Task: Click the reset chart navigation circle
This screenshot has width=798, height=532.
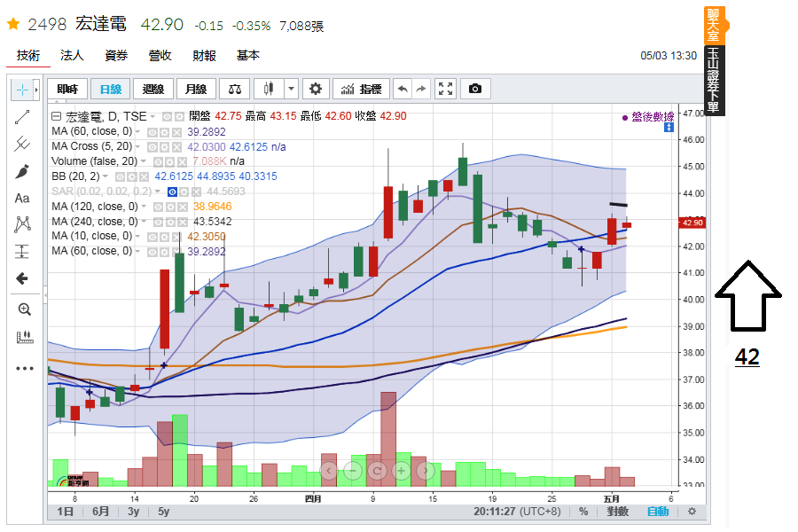Action: click(377, 471)
